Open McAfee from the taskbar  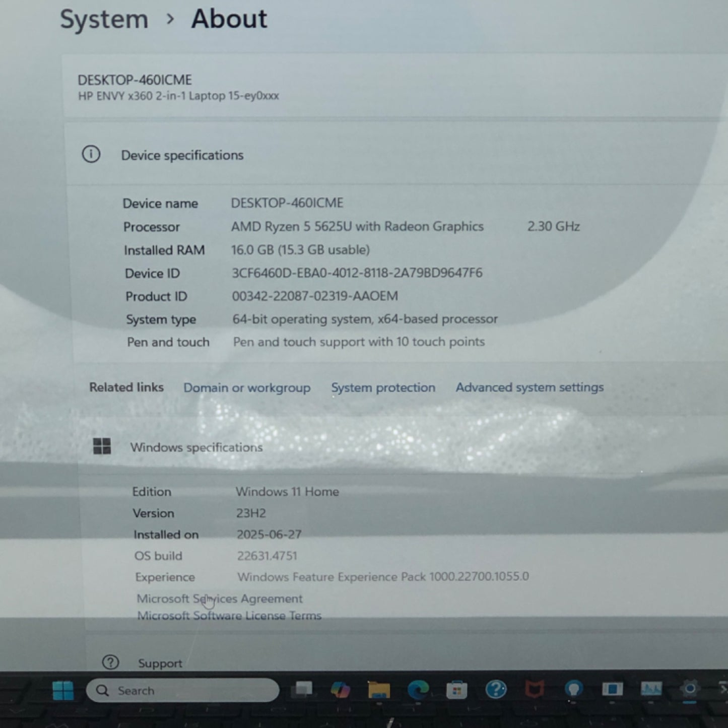coord(535,689)
